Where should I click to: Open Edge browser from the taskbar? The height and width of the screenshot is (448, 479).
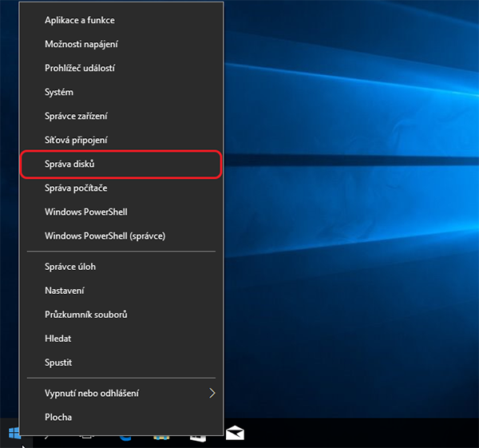[x=126, y=436]
